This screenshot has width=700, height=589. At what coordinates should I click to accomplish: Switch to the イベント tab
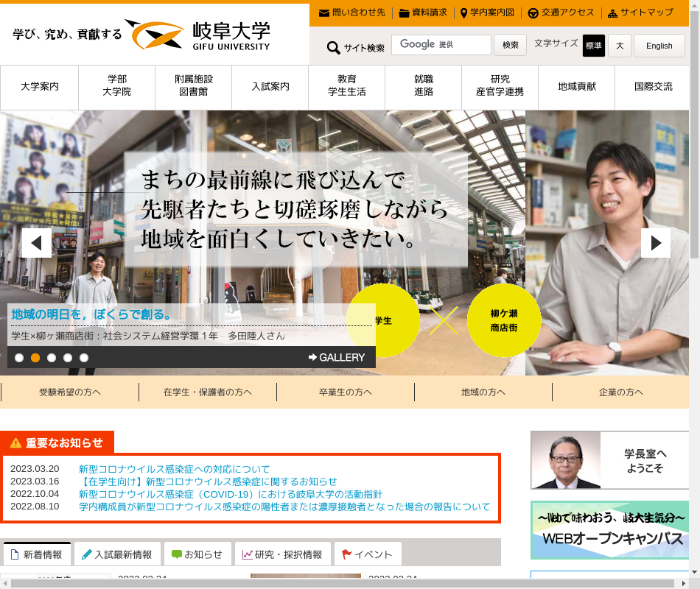pos(368,554)
